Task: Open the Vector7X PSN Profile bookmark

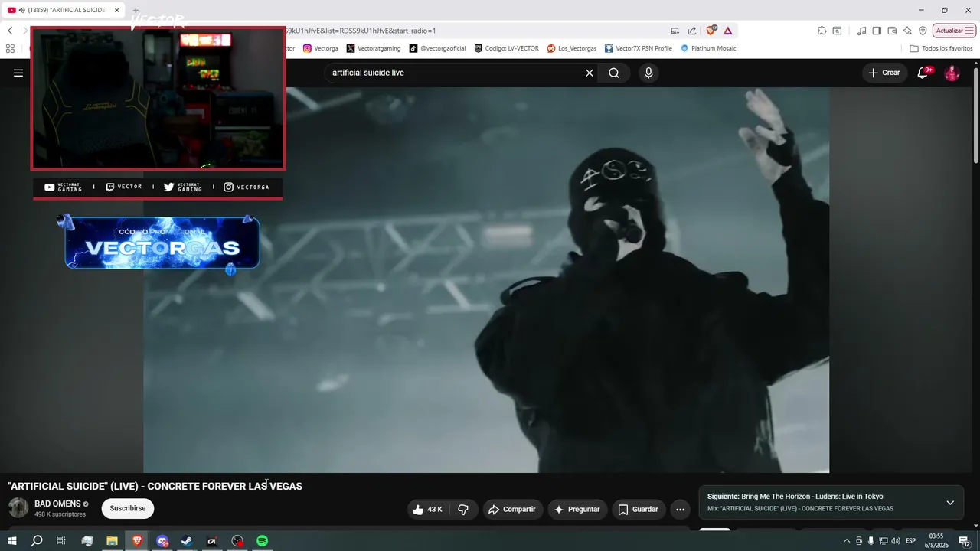Action: pos(639,48)
